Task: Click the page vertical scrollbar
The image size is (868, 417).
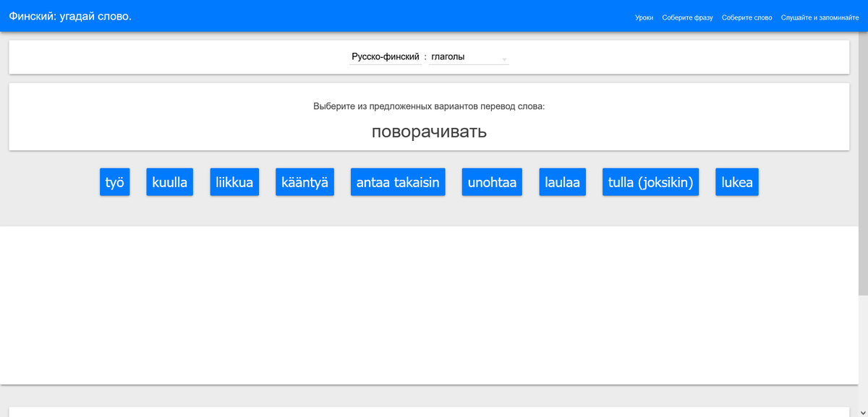Action: [863, 164]
